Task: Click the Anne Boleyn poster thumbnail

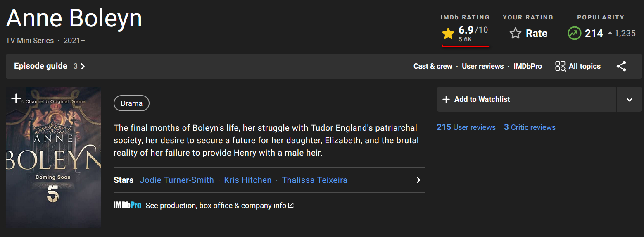Action: 54,165
